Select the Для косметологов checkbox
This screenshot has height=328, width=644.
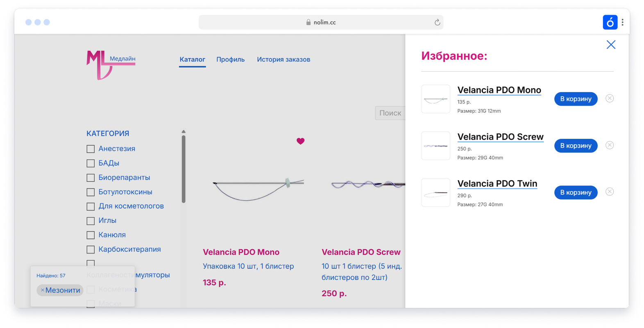point(91,206)
